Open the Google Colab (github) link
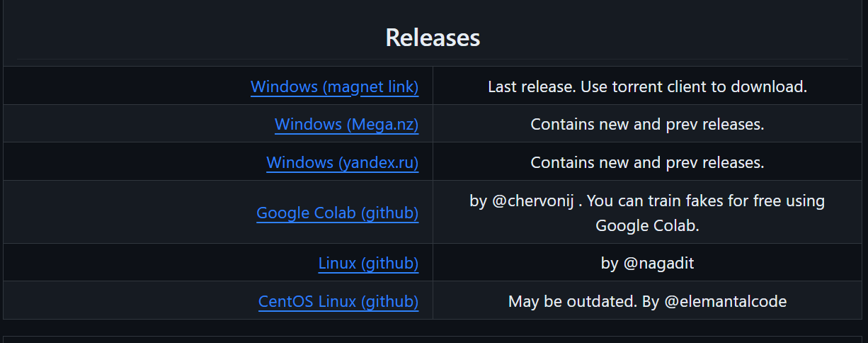 337,213
